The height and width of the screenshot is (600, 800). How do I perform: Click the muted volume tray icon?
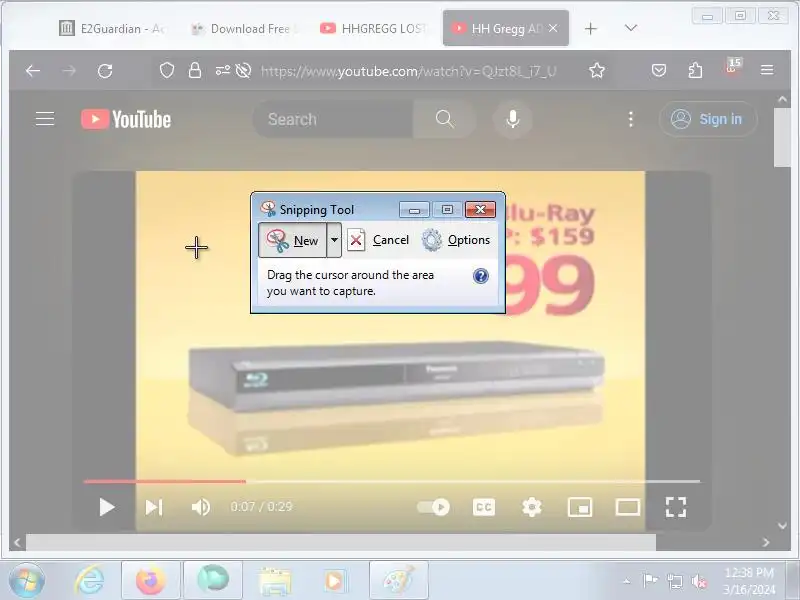699,581
